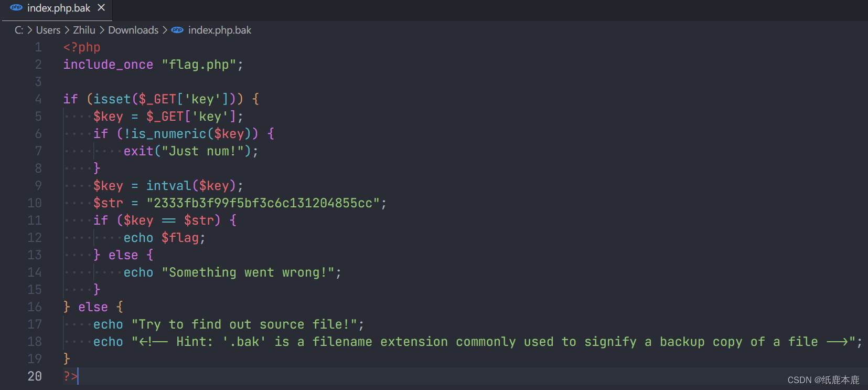Click '$str' variable on line 10
The width and height of the screenshot is (868, 390).
coord(109,203)
